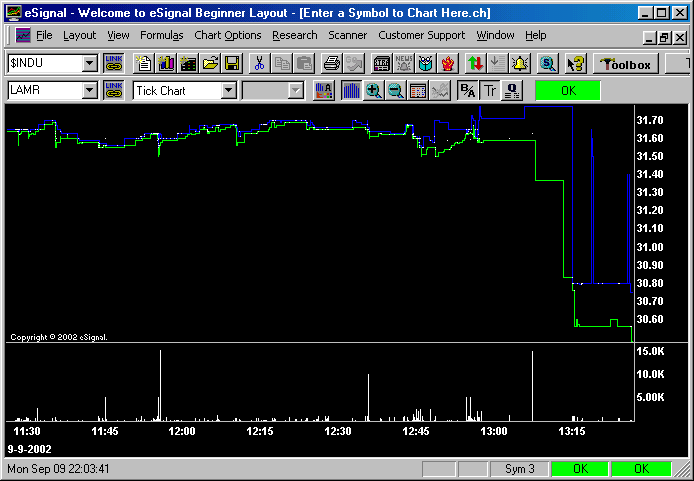
Task: Click into the $INDU symbol field
Action: [45, 63]
